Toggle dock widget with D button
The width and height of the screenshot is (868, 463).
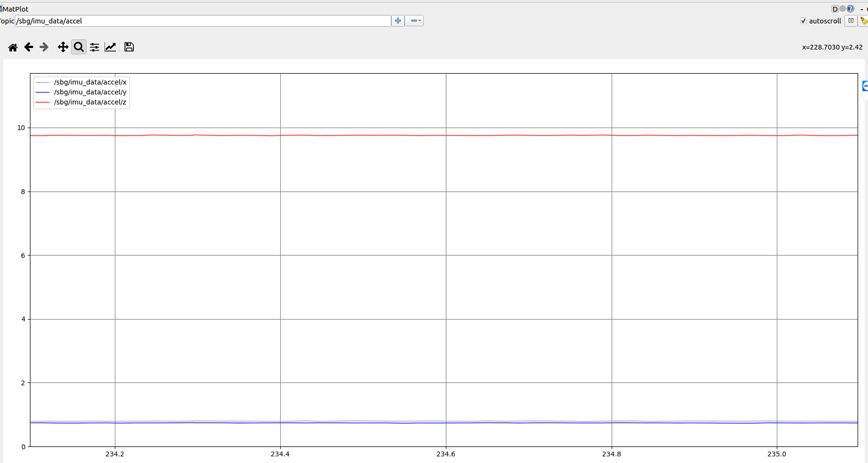tap(835, 9)
